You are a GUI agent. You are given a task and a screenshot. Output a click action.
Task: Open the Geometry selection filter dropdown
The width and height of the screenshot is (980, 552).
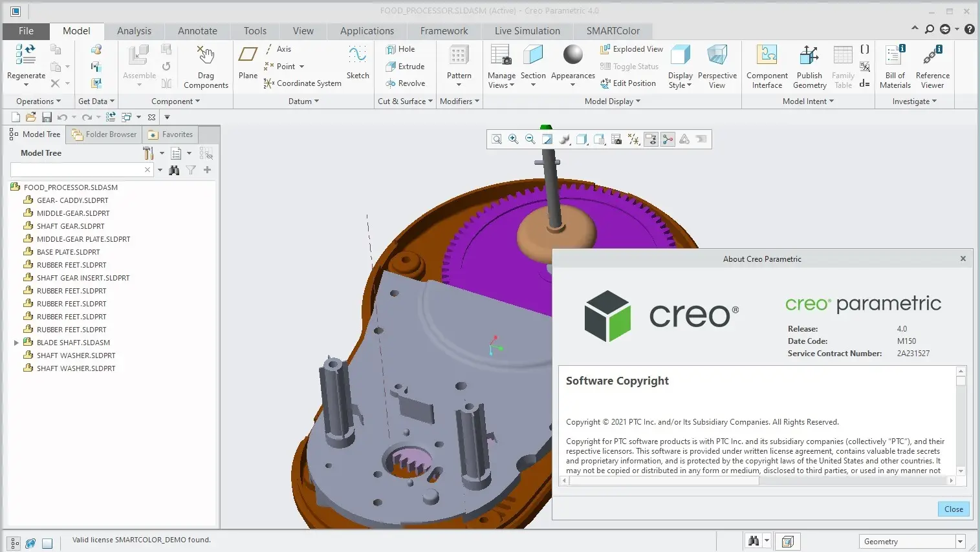coord(960,542)
